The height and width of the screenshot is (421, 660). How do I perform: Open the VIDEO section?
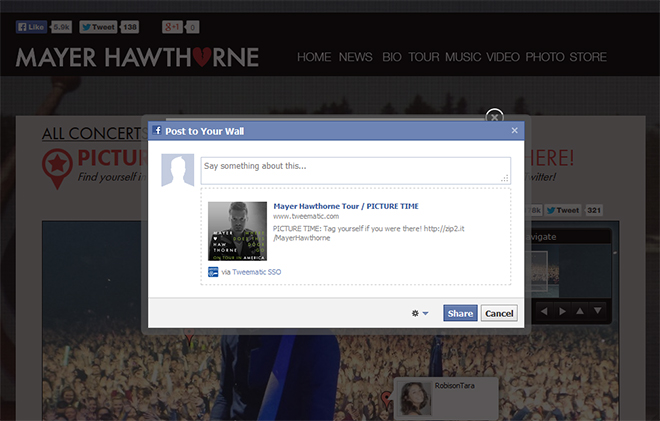(503, 57)
